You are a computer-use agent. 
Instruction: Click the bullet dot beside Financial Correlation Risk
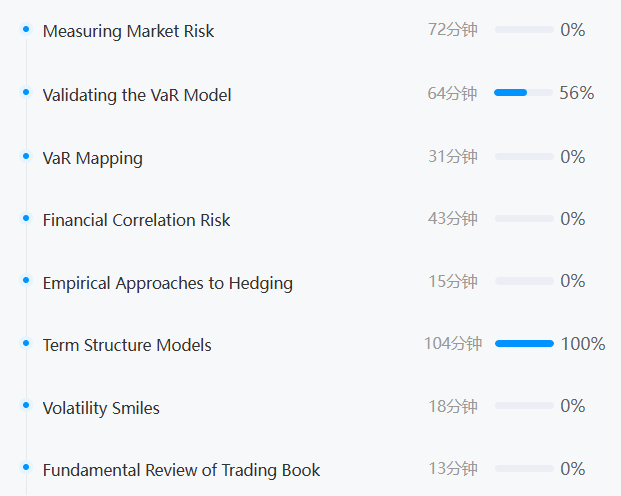[x=26, y=217]
